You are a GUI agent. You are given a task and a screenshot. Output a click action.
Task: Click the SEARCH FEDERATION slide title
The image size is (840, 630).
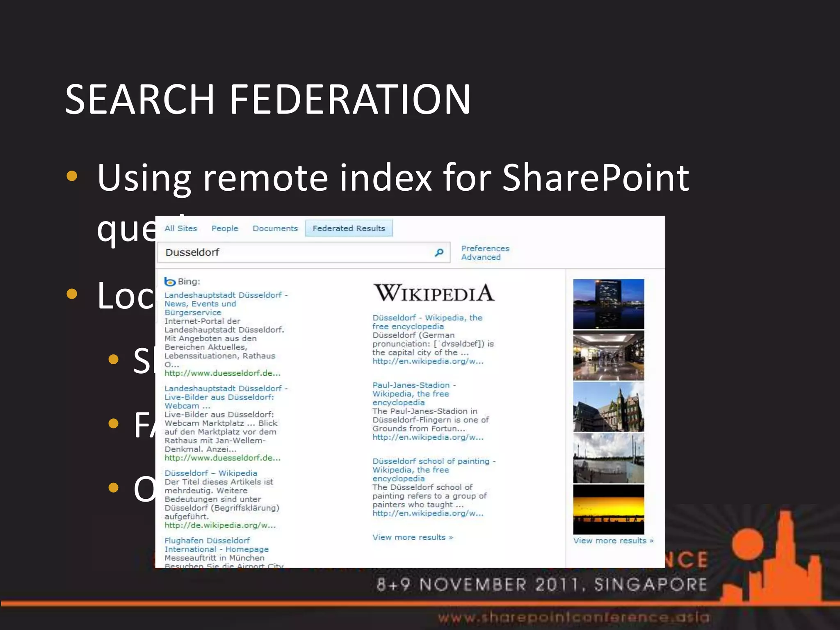(268, 99)
